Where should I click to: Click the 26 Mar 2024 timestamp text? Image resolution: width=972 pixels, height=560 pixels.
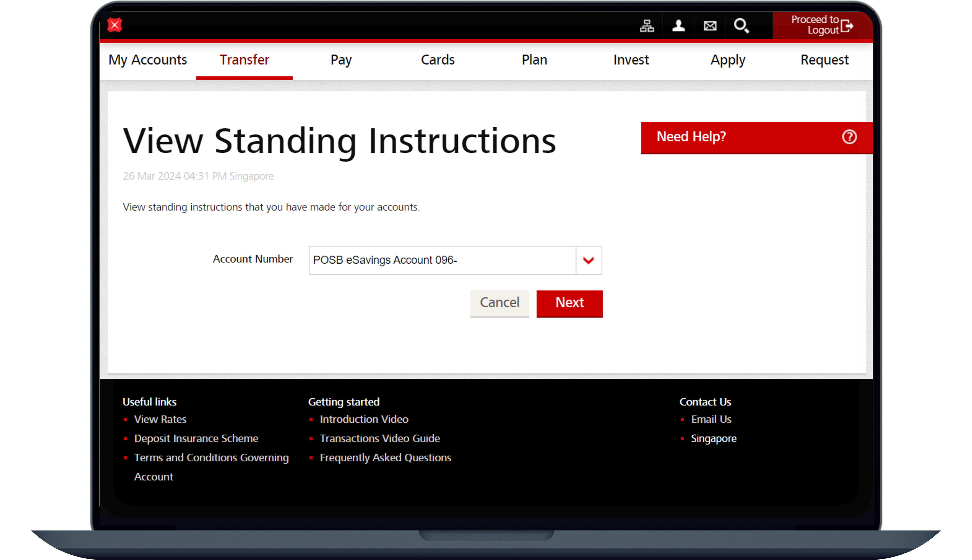(x=198, y=176)
